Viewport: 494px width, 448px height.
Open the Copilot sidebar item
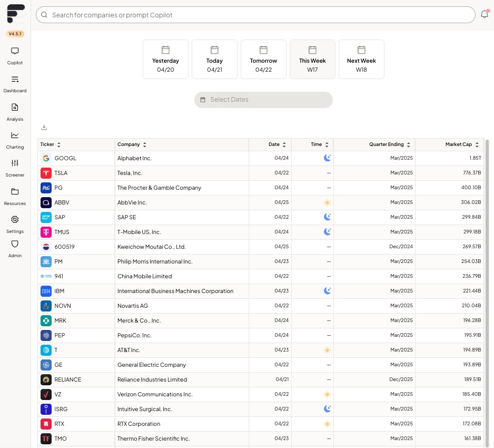(x=15, y=56)
